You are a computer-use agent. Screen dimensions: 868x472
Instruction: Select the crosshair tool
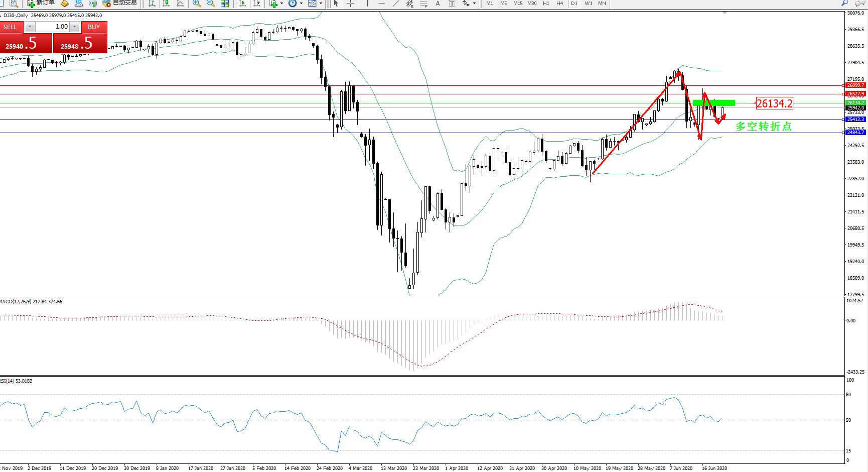(350, 4)
